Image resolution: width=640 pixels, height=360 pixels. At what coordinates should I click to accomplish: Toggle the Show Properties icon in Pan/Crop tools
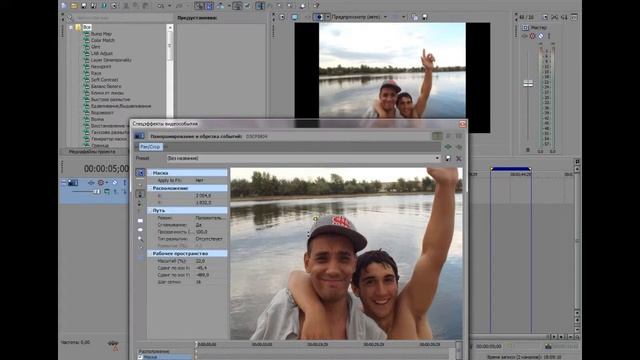(x=140, y=173)
